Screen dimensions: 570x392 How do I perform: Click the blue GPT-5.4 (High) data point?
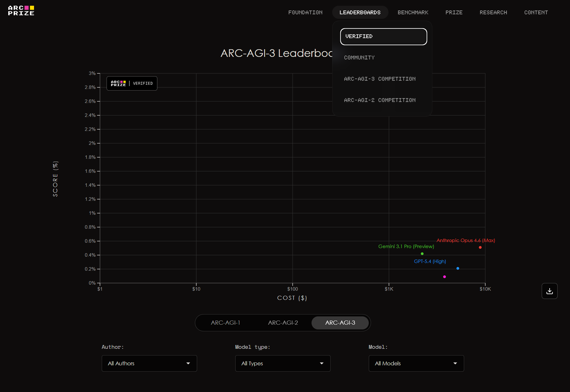[458, 268]
